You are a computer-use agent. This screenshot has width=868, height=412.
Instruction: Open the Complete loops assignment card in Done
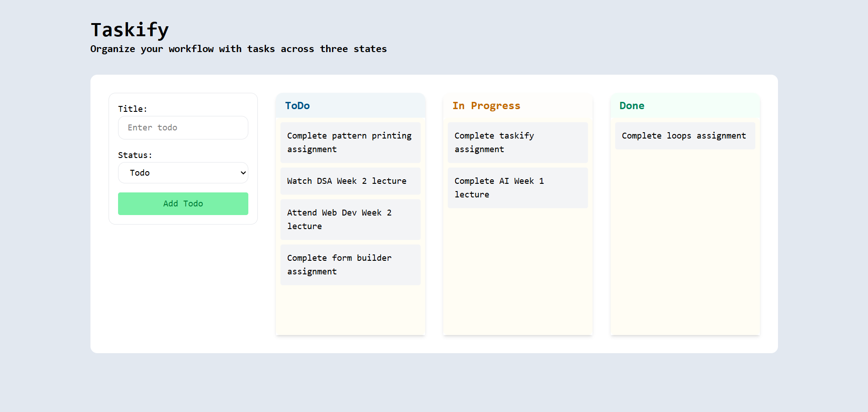[684, 135]
